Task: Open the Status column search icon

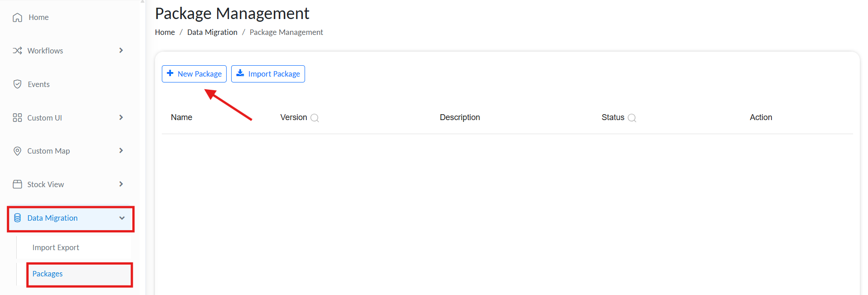Action: [x=632, y=118]
